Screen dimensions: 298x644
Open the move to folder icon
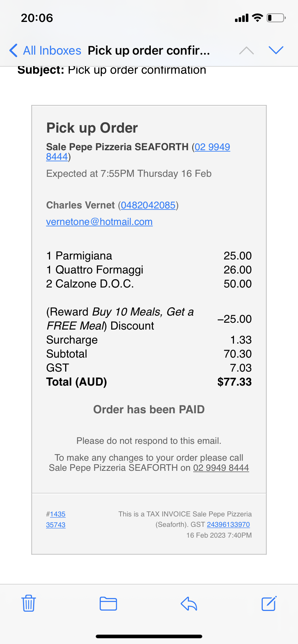(x=108, y=603)
